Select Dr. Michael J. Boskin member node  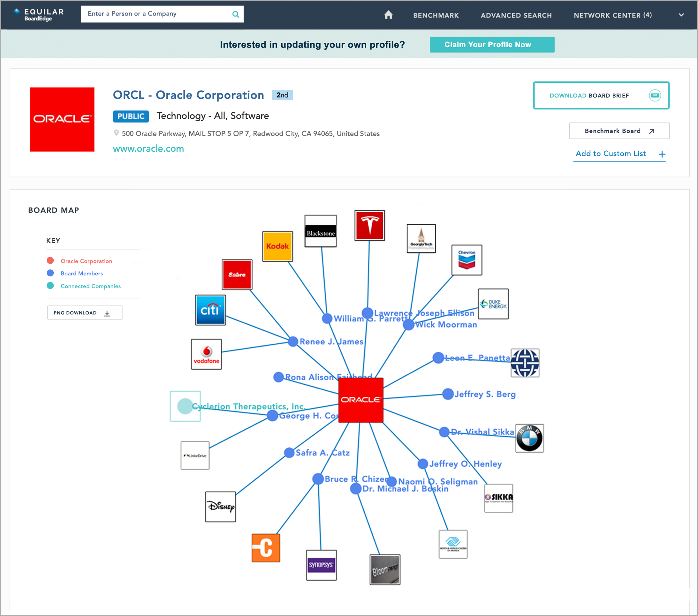coord(356,489)
